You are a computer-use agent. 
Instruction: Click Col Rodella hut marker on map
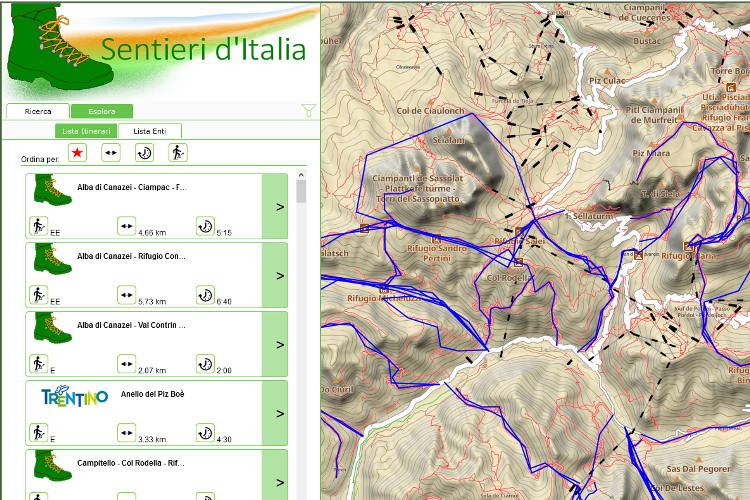[x=518, y=263]
